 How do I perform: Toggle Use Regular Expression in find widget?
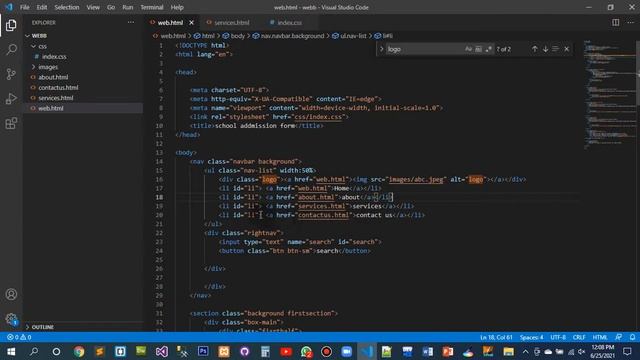(x=489, y=49)
